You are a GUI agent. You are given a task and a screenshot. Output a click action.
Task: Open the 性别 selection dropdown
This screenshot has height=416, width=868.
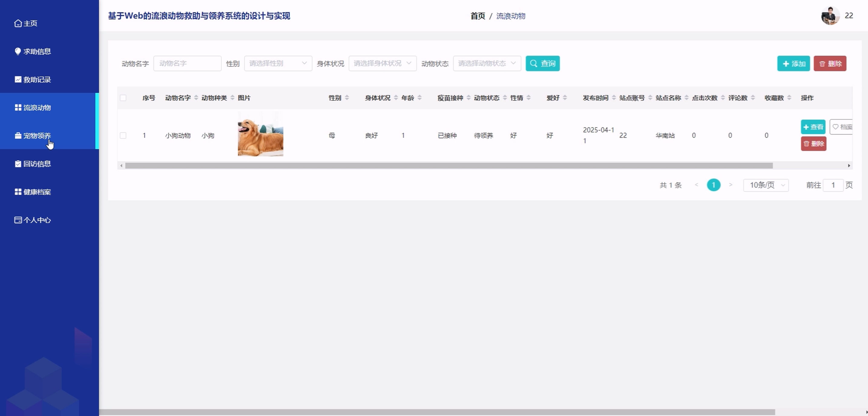click(x=278, y=63)
